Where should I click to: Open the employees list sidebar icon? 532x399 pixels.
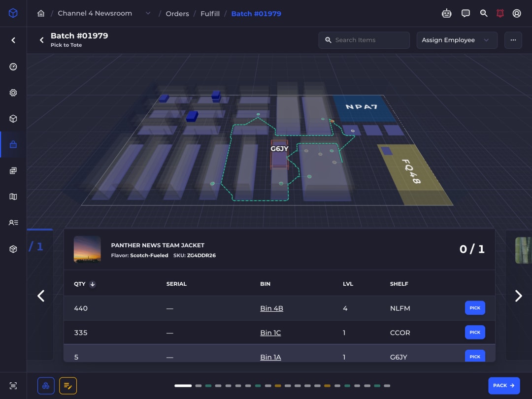pyautogui.click(x=13, y=223)
